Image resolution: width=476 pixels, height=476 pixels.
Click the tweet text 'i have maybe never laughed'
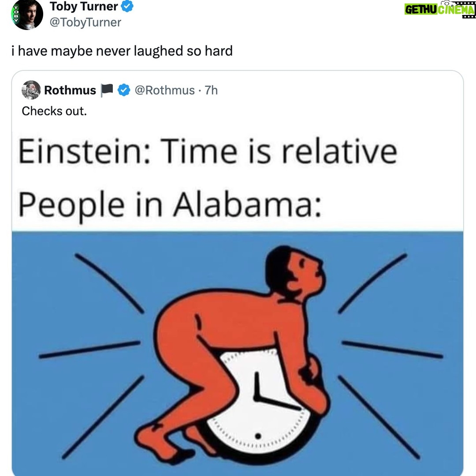coord(122,51)
